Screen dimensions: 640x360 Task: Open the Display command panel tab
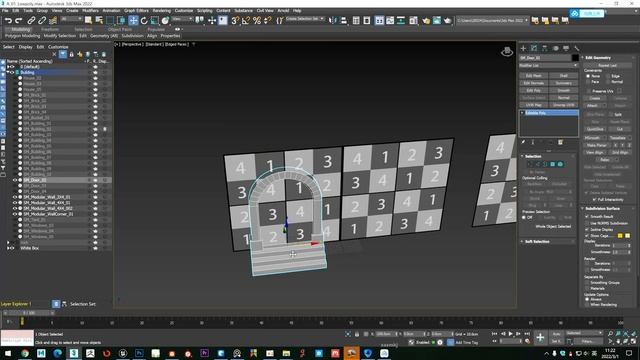pyautogui.click(x=566, y=48)
